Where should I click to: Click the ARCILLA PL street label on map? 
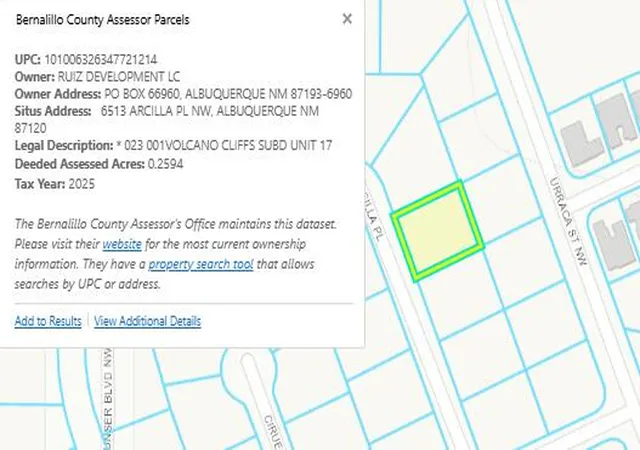click(x=373, y=216)
